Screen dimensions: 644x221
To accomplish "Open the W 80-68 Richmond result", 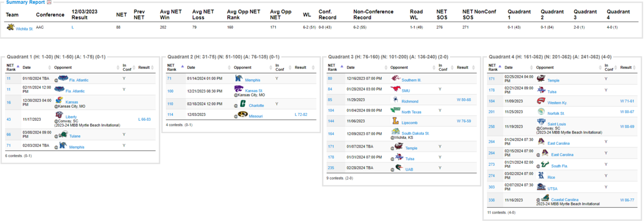I will pyautogui.click(x=463, y=100).
